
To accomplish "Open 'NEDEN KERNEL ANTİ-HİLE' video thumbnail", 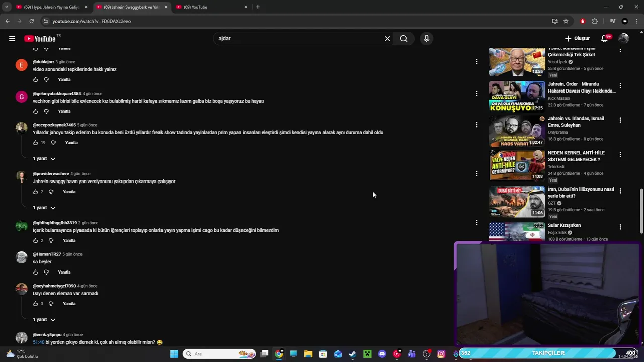I will (x=517, y=165).
